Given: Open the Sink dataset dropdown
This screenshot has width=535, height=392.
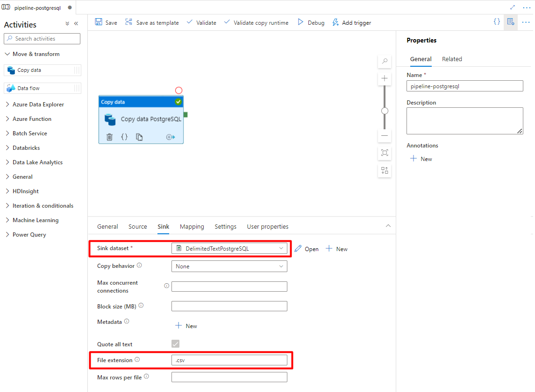Looking at the screenshot, I should coord(229,248).
